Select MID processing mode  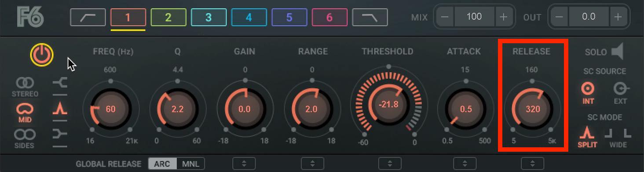[x=25, y=112]
